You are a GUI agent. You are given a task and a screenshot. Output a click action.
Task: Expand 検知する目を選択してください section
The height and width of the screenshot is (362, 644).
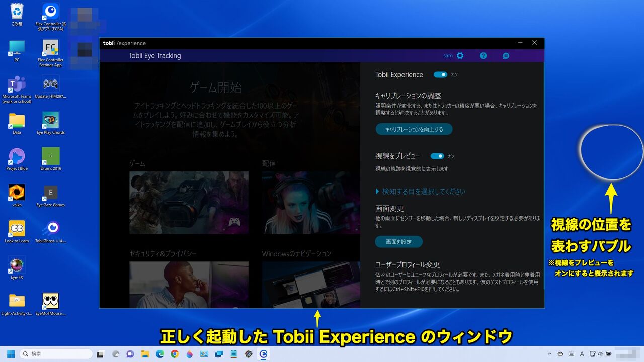pos(421,192)
